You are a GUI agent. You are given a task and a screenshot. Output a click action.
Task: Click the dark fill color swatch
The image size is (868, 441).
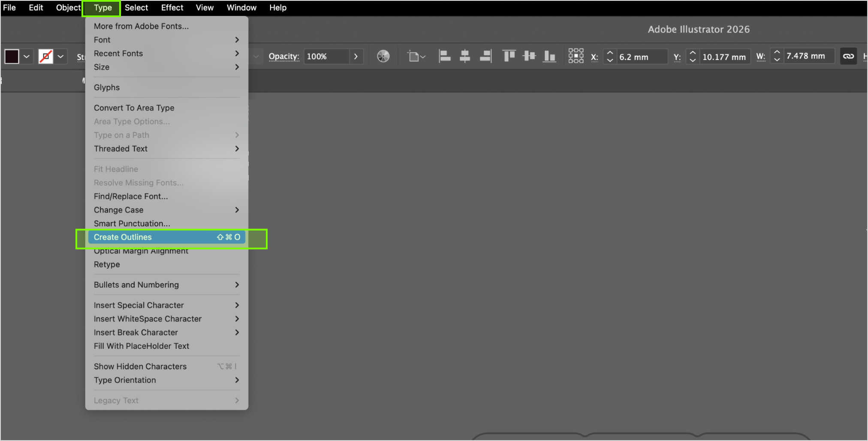12,57
